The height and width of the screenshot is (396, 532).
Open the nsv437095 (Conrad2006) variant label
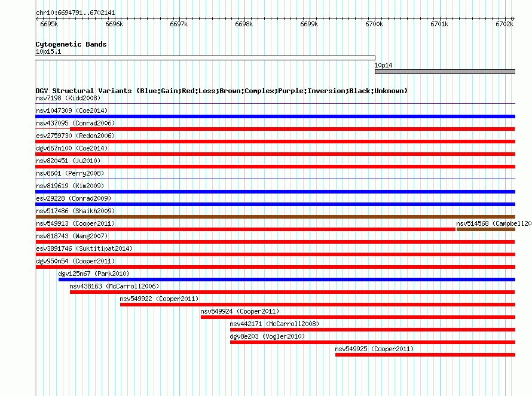point(75,124)
